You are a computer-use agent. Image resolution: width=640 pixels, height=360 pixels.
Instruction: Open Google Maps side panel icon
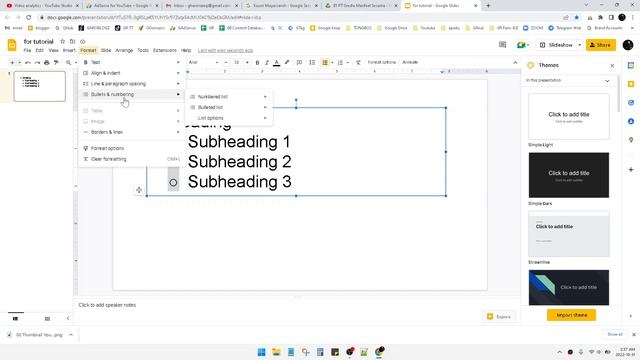coord(631,140)
